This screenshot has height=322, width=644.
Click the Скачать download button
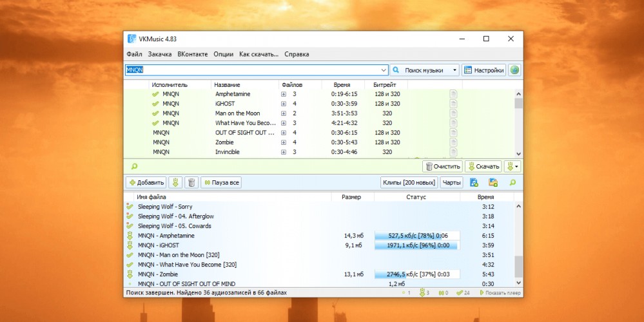click(483, 167)
